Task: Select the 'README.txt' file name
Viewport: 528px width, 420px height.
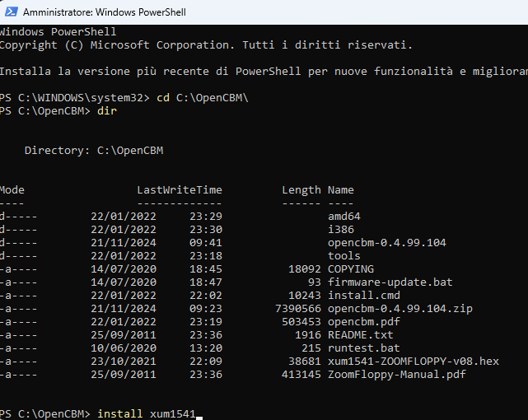Action: pyautogui.click(x=361, y=335)
